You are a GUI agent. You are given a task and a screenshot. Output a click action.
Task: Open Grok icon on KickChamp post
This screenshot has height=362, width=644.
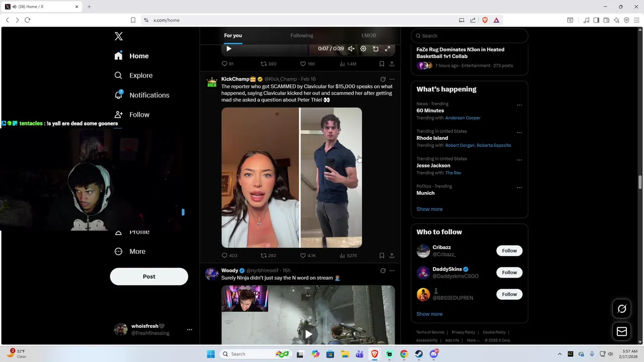coord(383,79)
